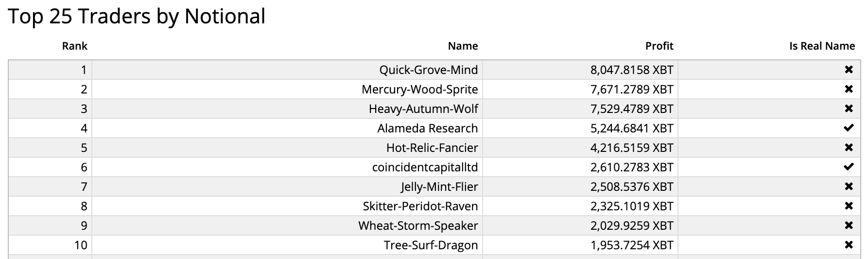Click the 8,047.8158 XBT profit cell

coord(580,70)
